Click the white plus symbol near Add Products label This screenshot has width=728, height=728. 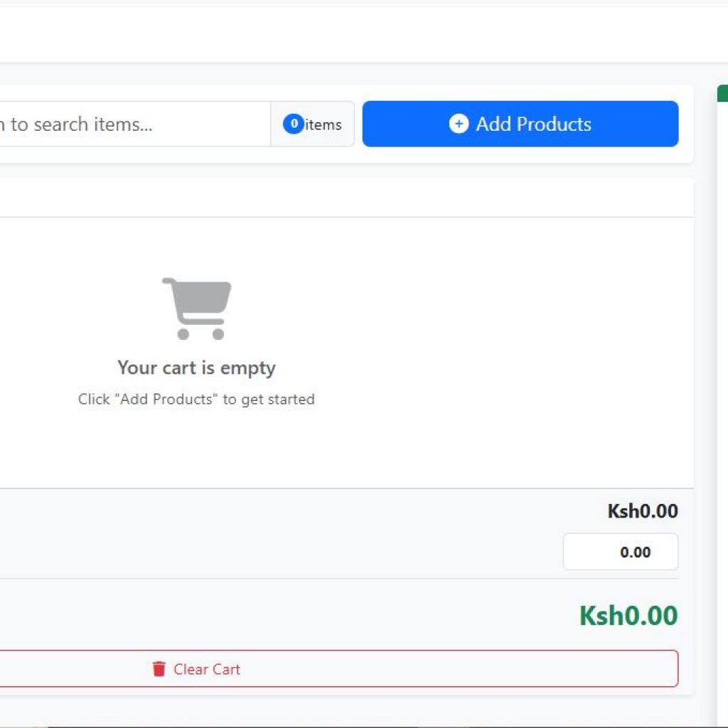tap(459, 124)
